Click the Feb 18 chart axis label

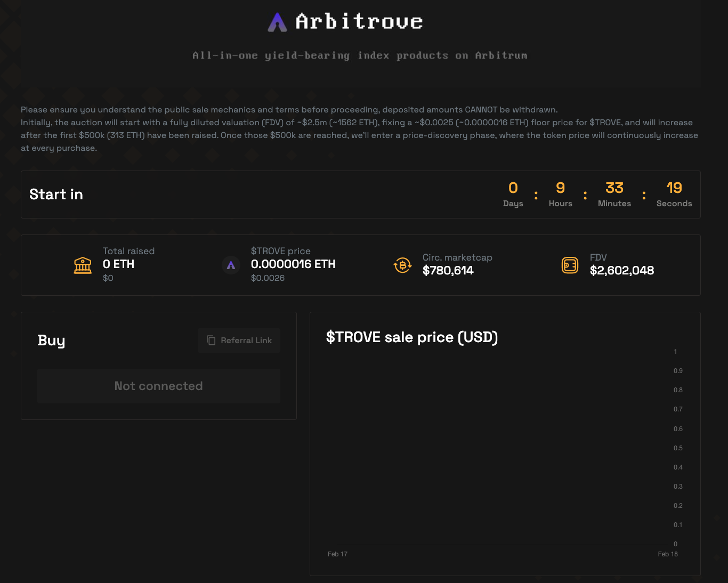click(x=667, y=554)
